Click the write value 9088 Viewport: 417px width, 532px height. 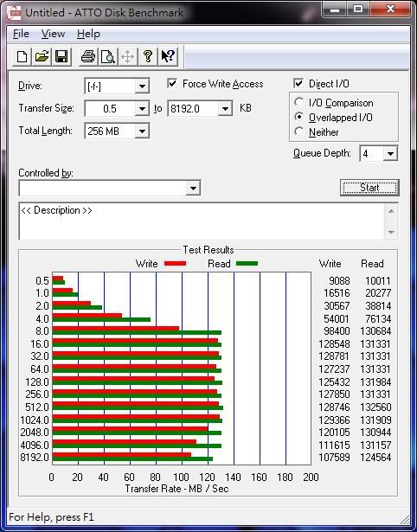339,281
